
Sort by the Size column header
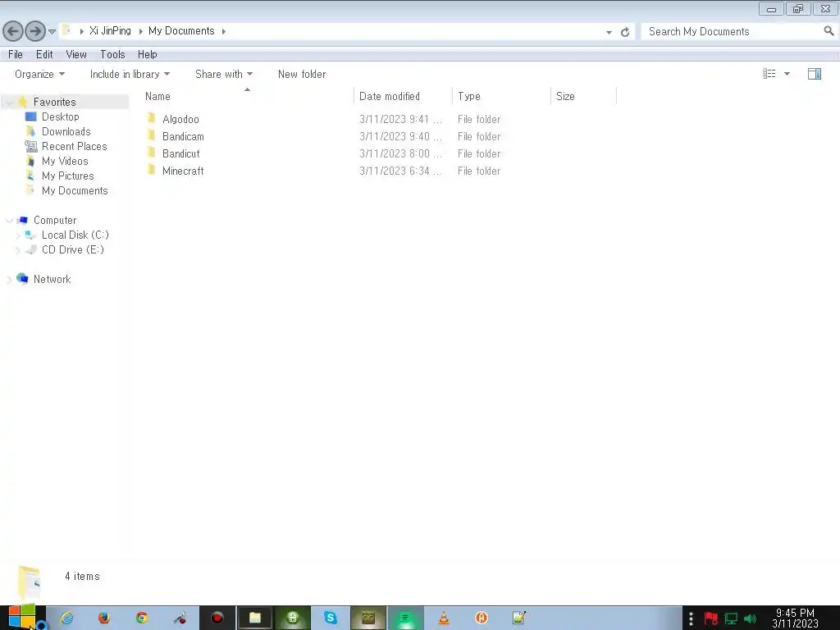[583, 97]
